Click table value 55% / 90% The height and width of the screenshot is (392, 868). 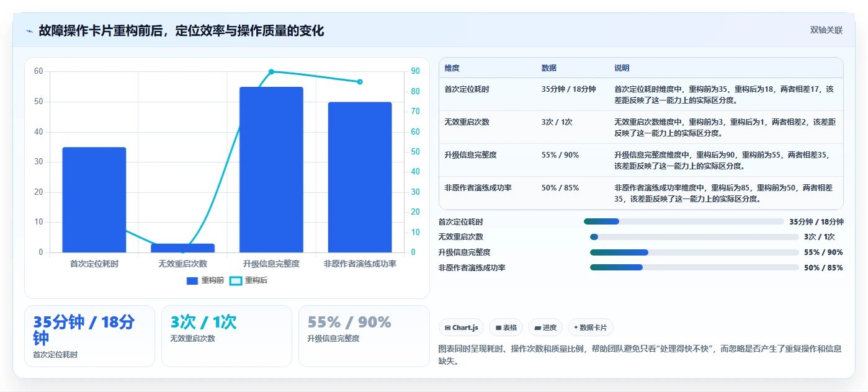[560, 155]
